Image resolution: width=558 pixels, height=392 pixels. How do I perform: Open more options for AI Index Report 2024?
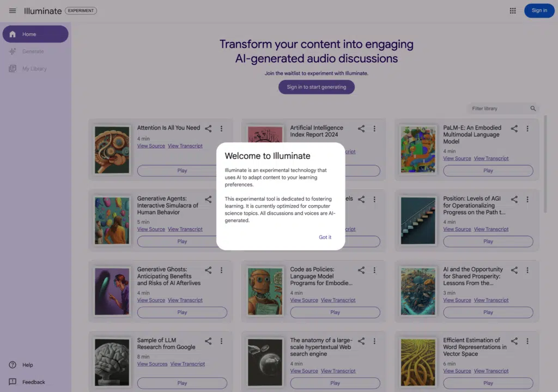tap(374, 129)
